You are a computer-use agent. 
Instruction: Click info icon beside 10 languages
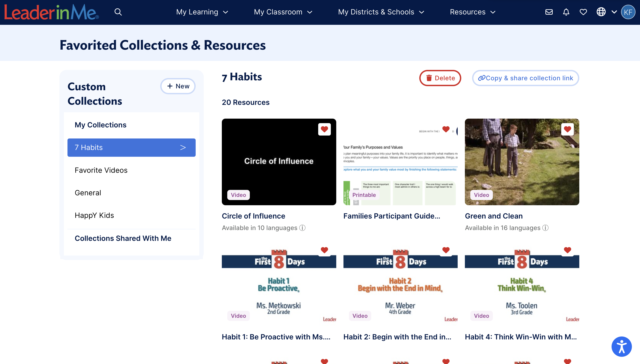coord(302,228)
